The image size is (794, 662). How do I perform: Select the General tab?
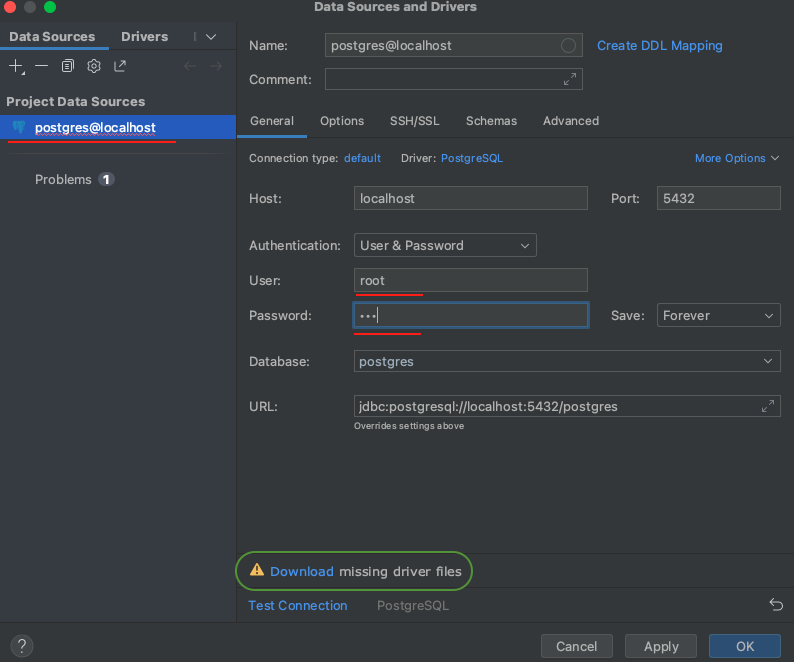pos(272,121)
